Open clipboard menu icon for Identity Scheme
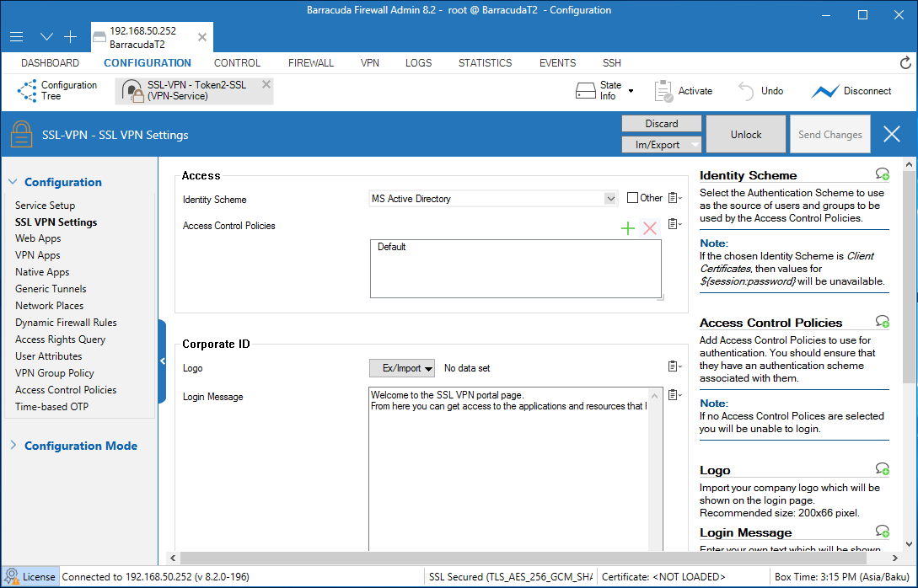This screenshot has width=918, height=588. pyautogui.click(x=674, y=198)
